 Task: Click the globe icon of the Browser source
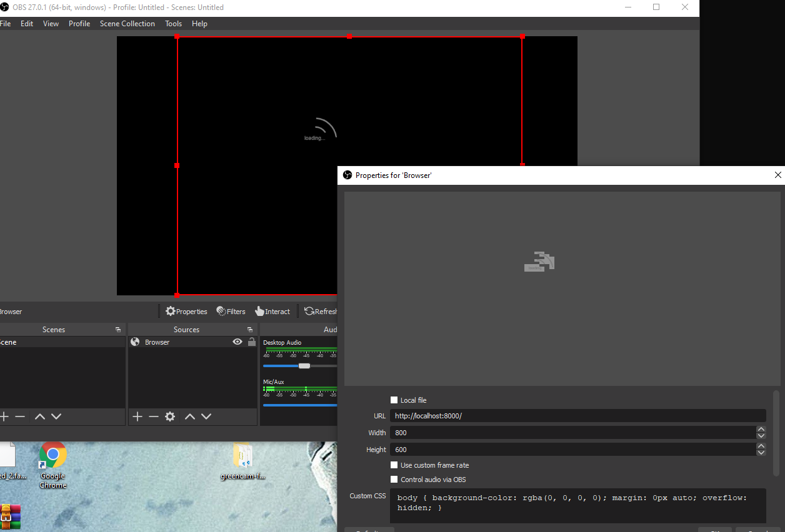(x=135, y=342)
